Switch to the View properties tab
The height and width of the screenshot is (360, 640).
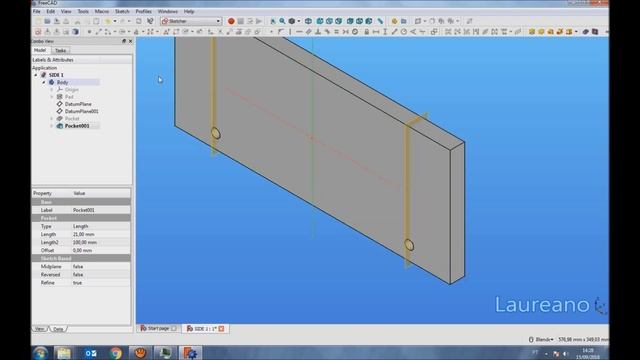point(40,329)
